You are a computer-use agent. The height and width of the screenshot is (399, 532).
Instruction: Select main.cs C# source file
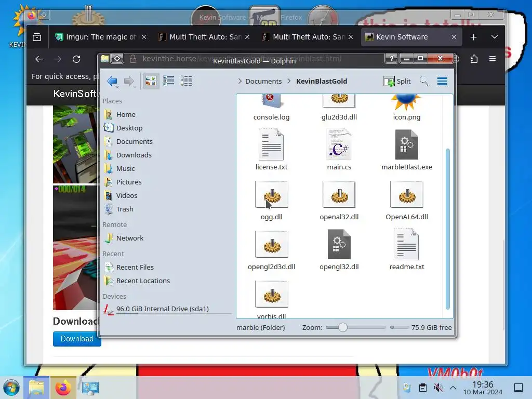coord(339,144)
